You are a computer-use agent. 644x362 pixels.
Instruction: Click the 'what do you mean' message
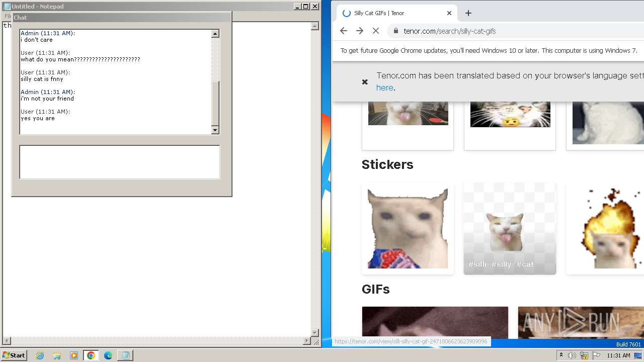[x=80, y=59]
